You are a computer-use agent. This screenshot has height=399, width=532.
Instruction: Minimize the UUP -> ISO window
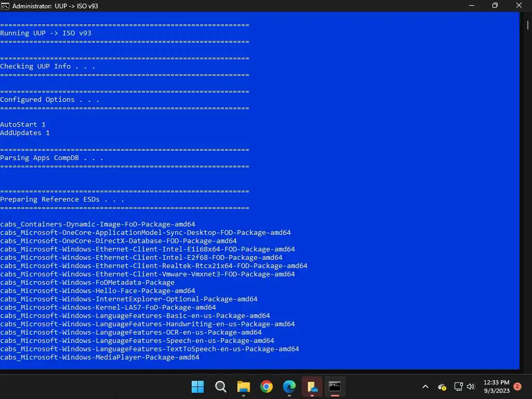pyautogui.click(x=472, y=6)
